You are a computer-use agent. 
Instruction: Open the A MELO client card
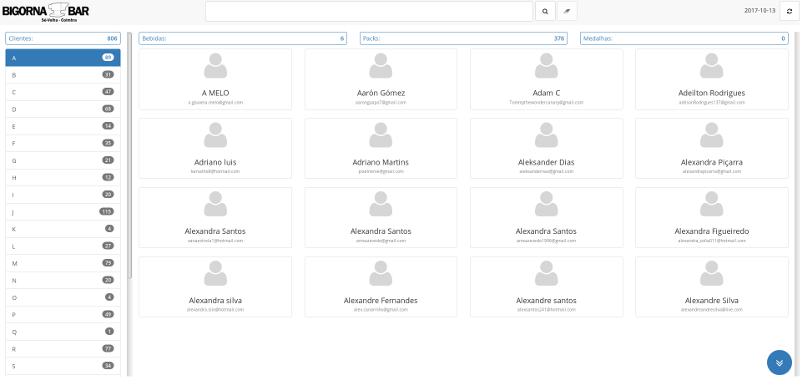tap(215, 79)
